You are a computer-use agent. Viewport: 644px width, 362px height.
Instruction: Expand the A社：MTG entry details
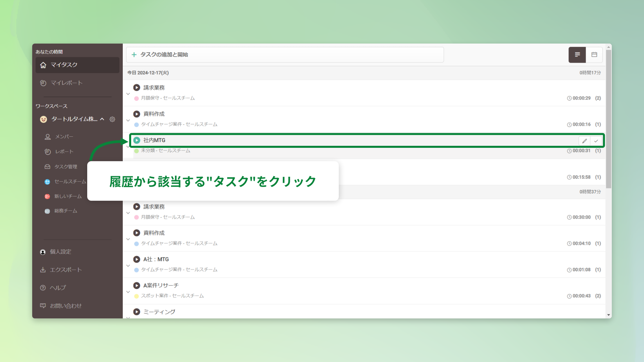[x=128, y=265]
